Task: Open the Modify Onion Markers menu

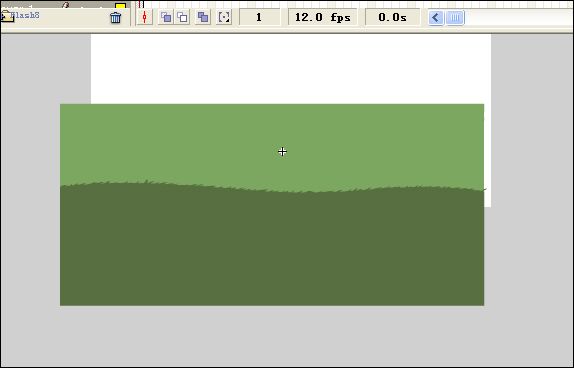Action: coord(224,17)
